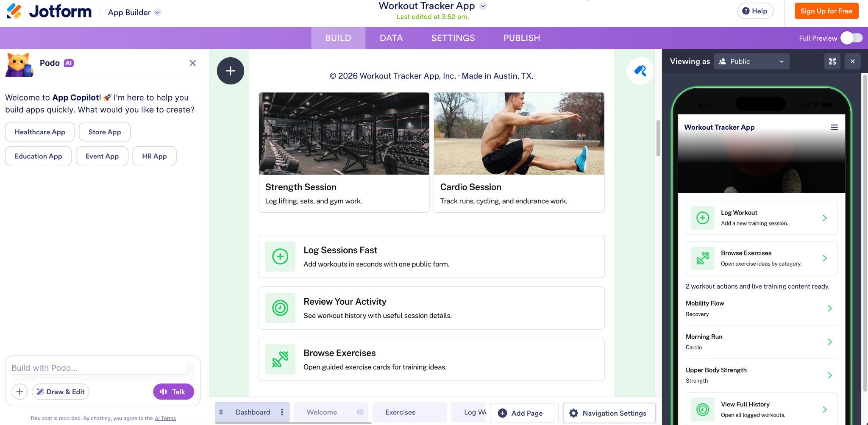The height and width of the screenshot is (425, 868).
Task: Click the Jotform logo
Action: tap(49, 11)
